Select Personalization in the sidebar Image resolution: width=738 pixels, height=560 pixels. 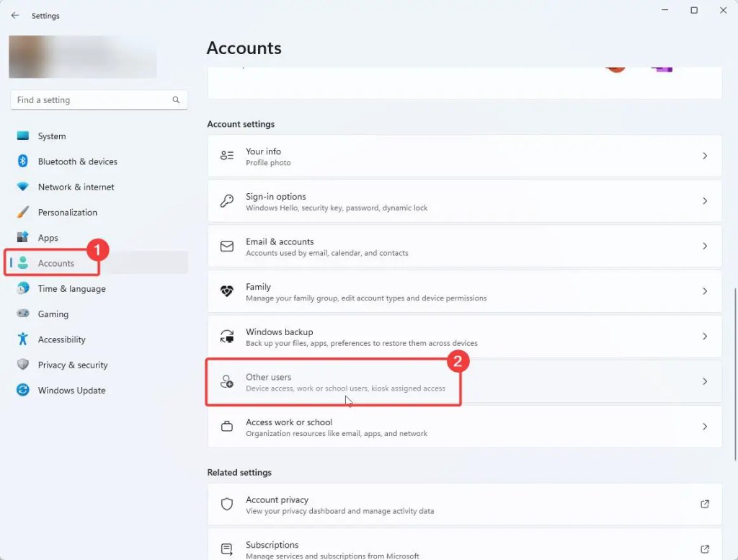[x=99, y=212]
